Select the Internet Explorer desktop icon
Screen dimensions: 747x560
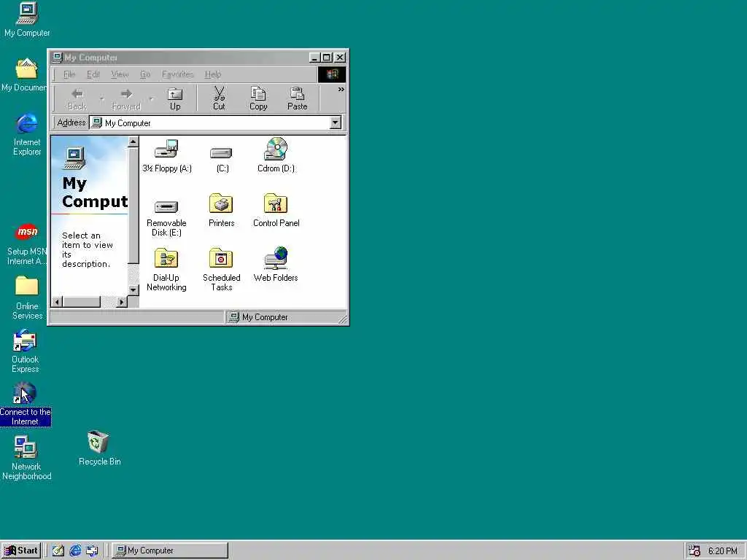point(27,134)
